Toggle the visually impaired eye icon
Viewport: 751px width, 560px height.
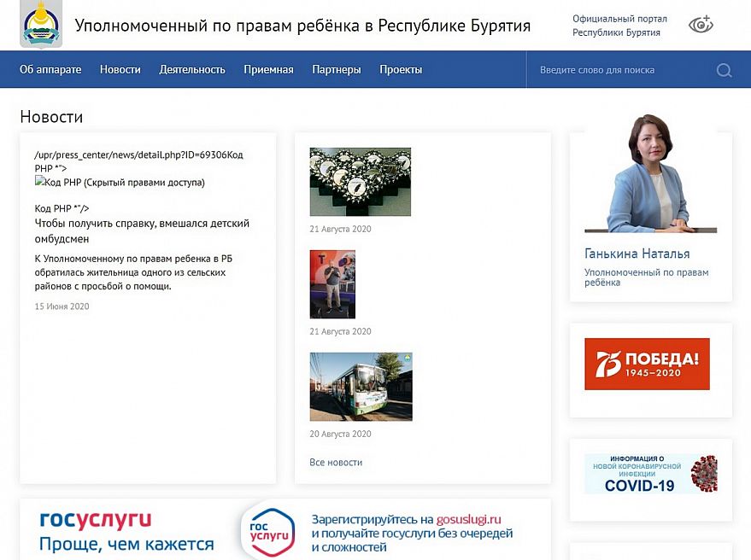pos(701,25)
